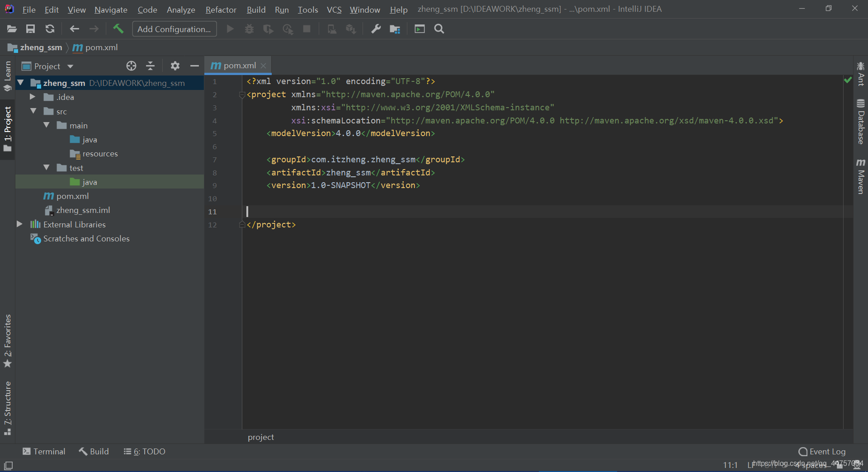The image size is (868, 472).
Task: Expand External Libraries node
Action: pyautogui.click(x=19, y=224)
